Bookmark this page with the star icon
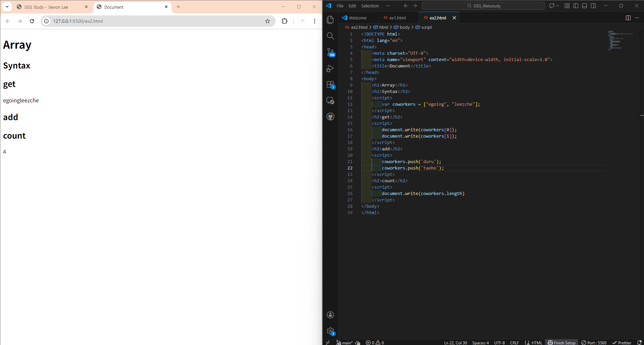 coord(268,21)
